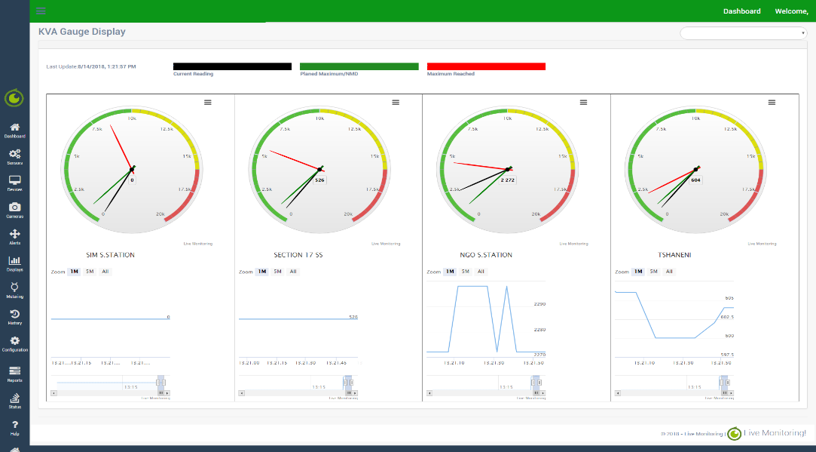Screen dimensions: 816x452
Task: Open the Dashboard home icon in sidebar
Action: 14,128
